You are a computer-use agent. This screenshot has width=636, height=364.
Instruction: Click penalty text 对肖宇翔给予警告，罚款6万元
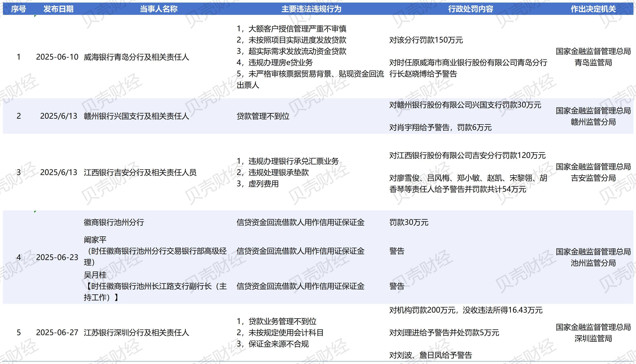[x=440, y=128]
